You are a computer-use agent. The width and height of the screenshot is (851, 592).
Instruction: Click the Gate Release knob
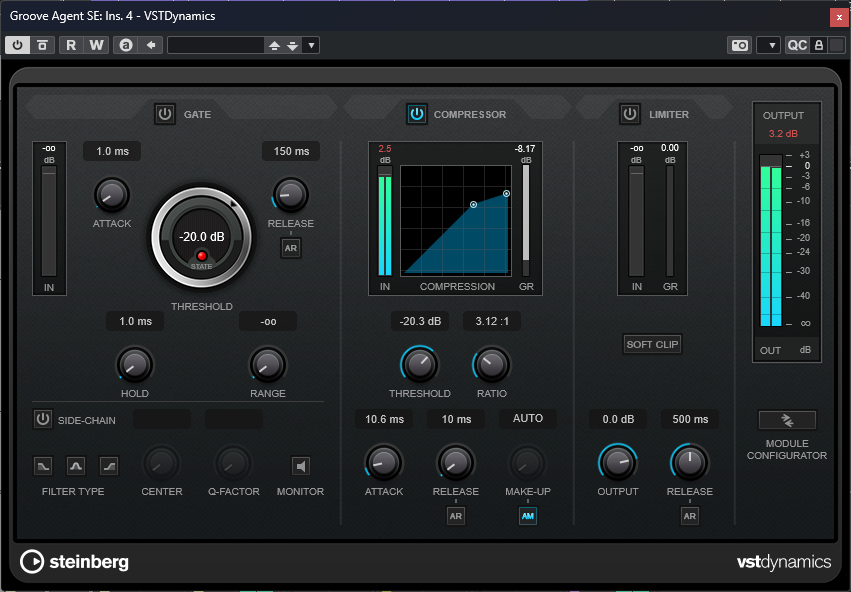point(290,195)
